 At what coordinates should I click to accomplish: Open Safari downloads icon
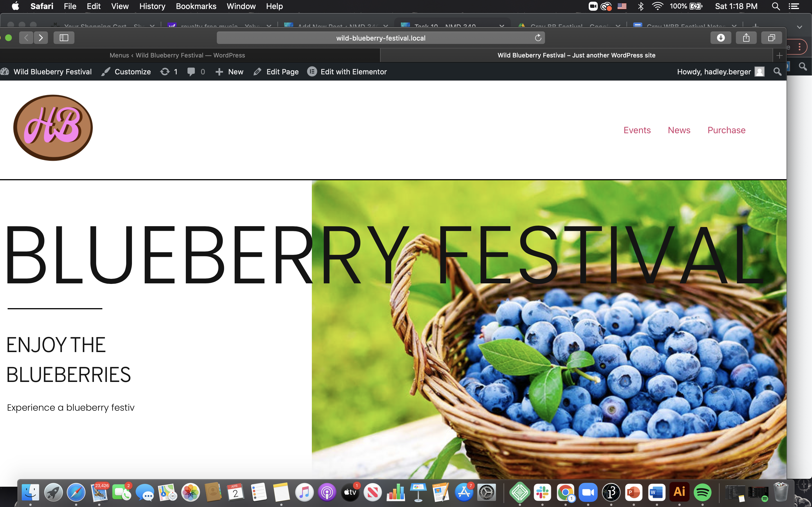pos(720,38)
